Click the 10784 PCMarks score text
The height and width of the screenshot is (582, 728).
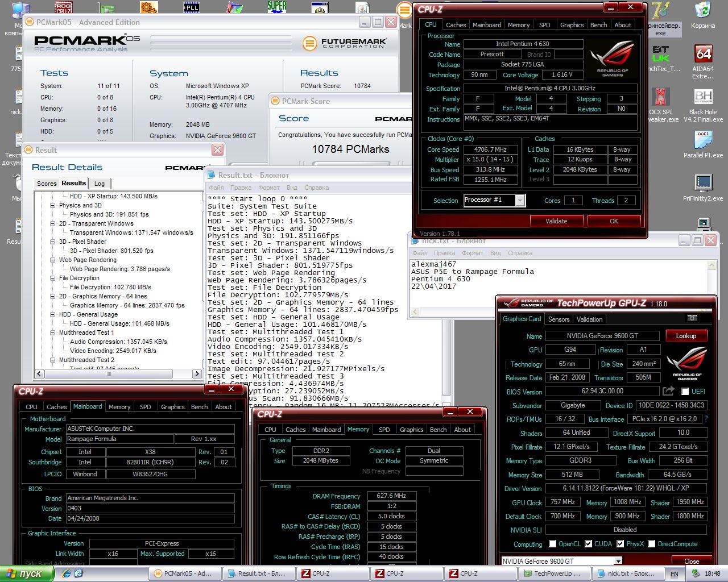[x=350, y=149]
